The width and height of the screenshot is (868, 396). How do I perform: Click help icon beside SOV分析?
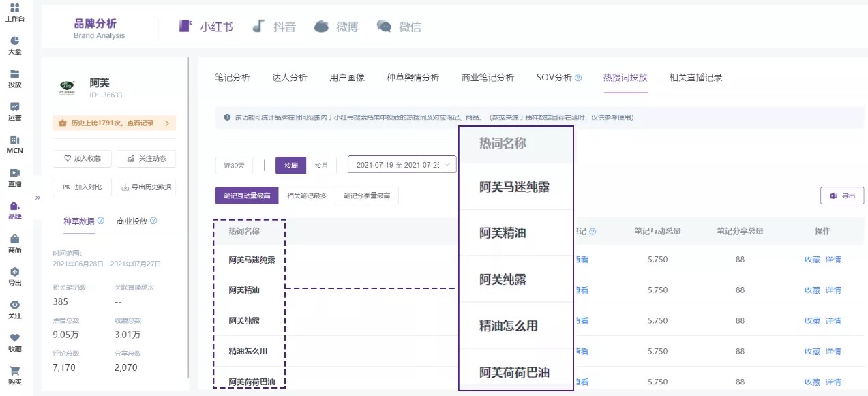[x=578, y=78]
